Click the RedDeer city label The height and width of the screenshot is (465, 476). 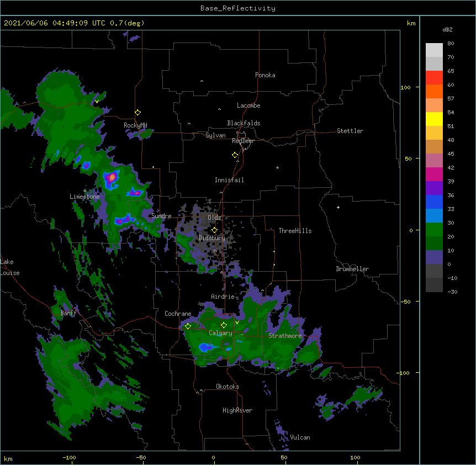[x=243, y=141]
